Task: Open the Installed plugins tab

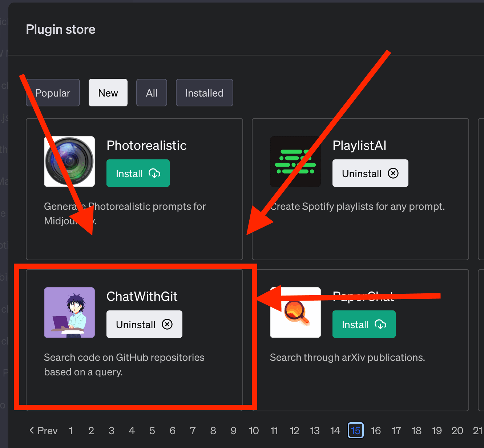Action: click(x=204, y=93)
